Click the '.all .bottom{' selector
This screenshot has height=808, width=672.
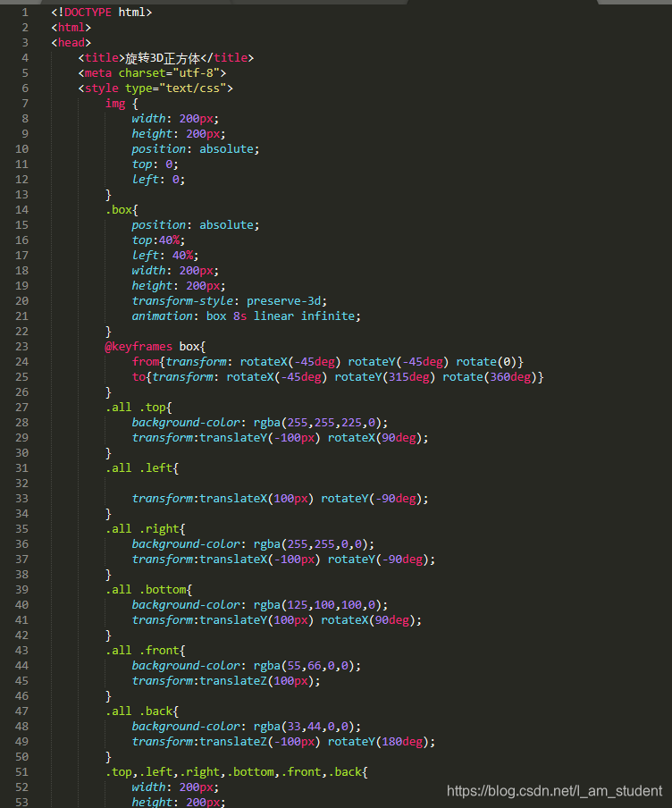coord(148,590)
